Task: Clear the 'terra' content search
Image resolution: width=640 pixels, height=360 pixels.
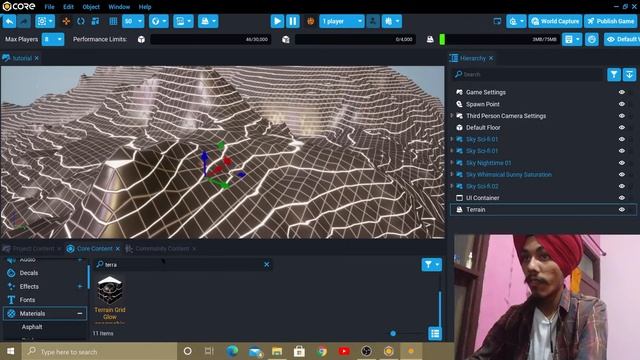Action: 267,264
